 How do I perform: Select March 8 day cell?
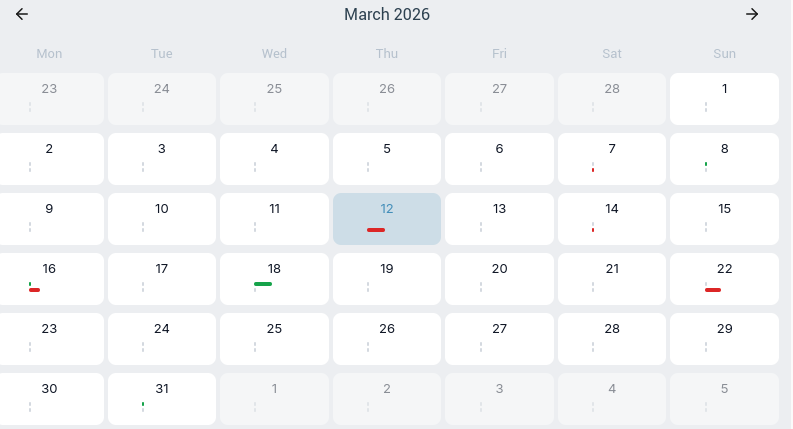[x=724, y=159]
